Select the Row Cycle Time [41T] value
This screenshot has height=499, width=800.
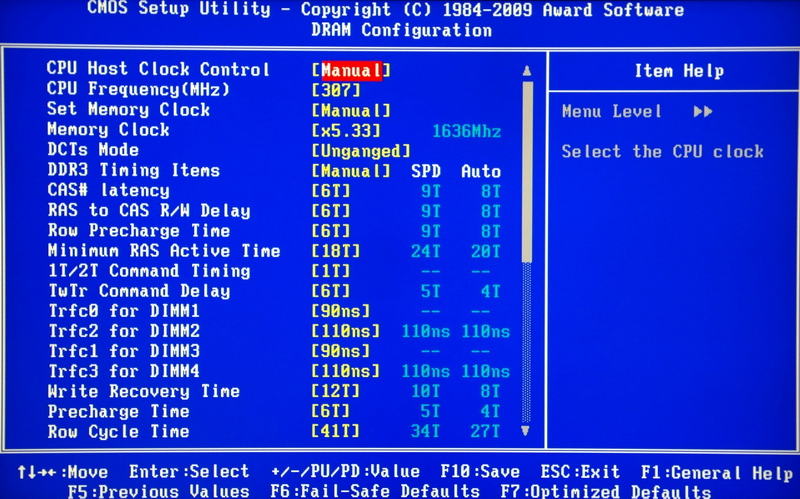[336, 431]
